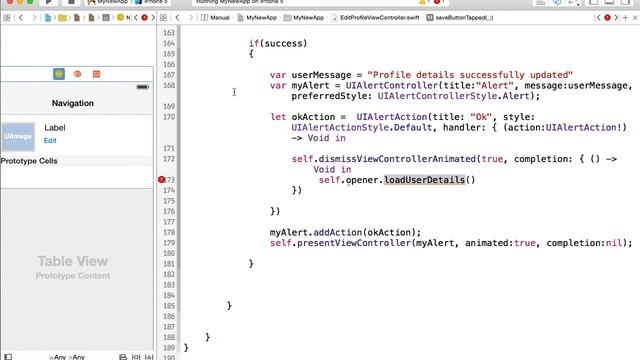Select MyNewApp project in code jump bar

click(257, 18)
